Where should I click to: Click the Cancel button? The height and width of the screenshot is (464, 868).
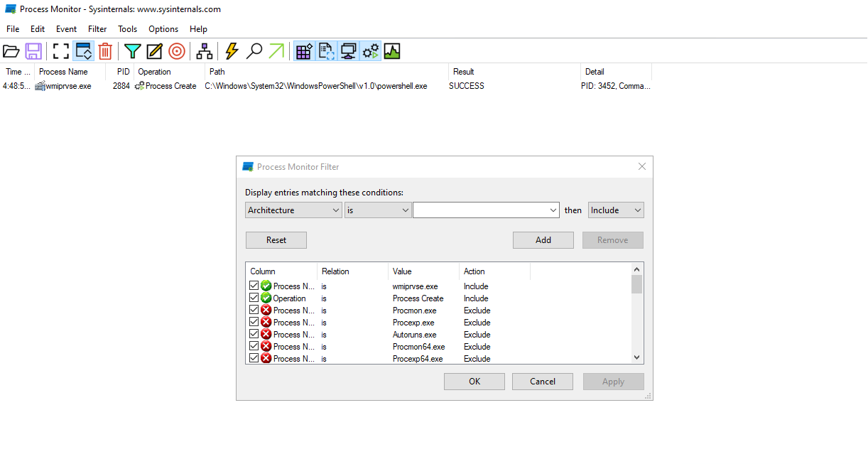click(543, 382)
